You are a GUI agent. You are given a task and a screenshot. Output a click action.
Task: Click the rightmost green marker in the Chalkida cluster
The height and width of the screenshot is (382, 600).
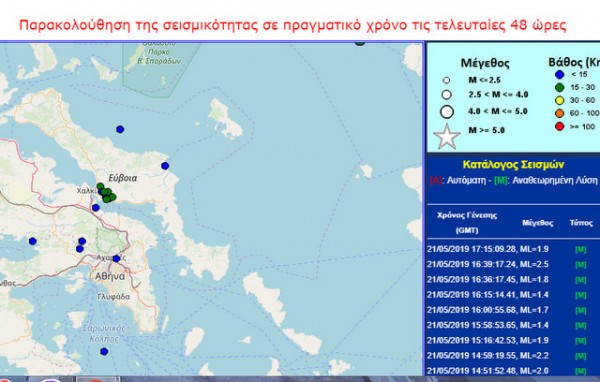point(112,197)
